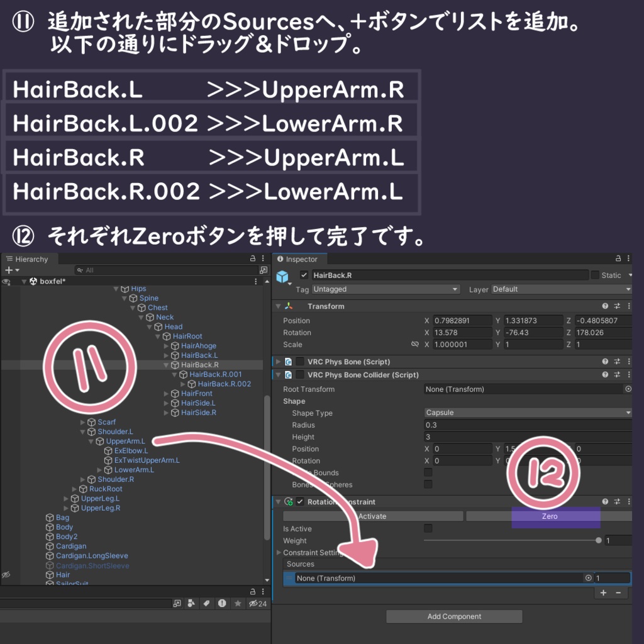
Task: Open the Shape Type dropdown (Capsule)
Action: (x=528, y=413)
